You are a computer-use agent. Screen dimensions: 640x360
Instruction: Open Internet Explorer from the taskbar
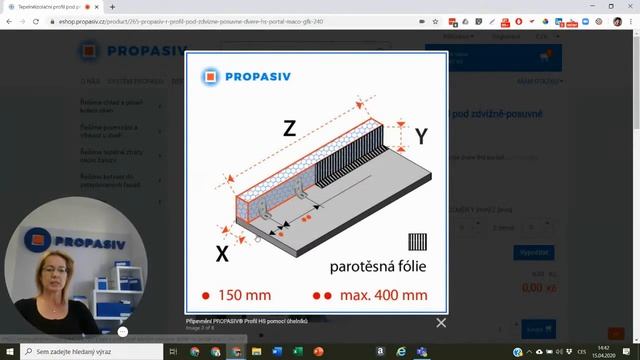[401, 351]
